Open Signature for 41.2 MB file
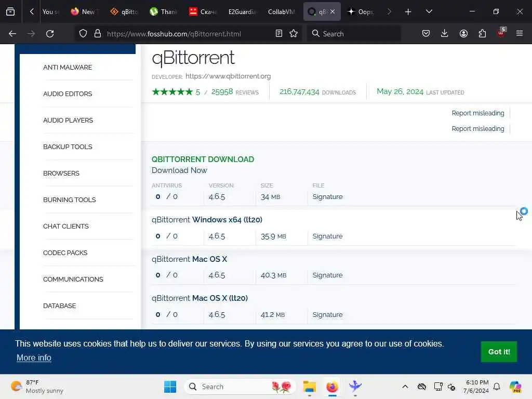Screen dimensions: 532x399 327,314
